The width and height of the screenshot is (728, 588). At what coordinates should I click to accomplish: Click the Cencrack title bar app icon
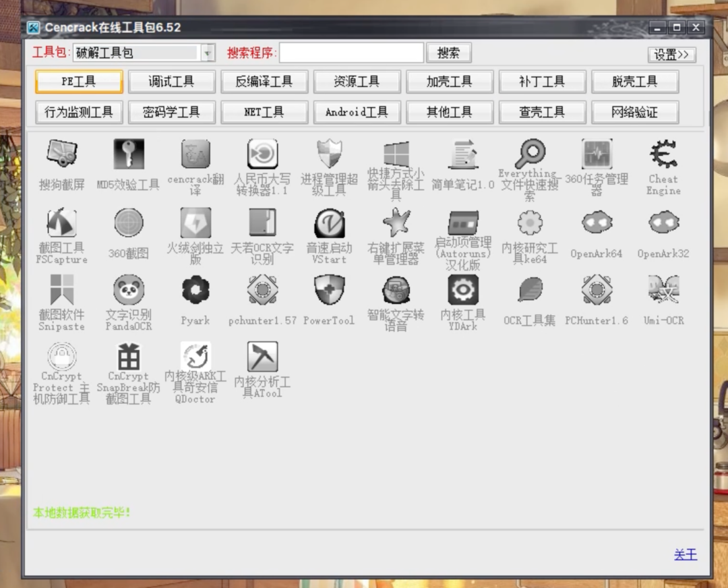tap(34, 28)
